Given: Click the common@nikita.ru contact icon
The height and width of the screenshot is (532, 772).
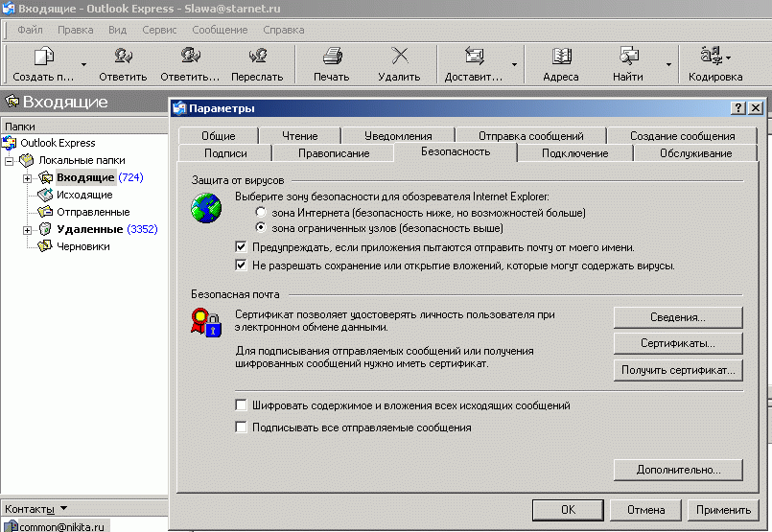Looking at the screenshot, I should coord(10,526).
